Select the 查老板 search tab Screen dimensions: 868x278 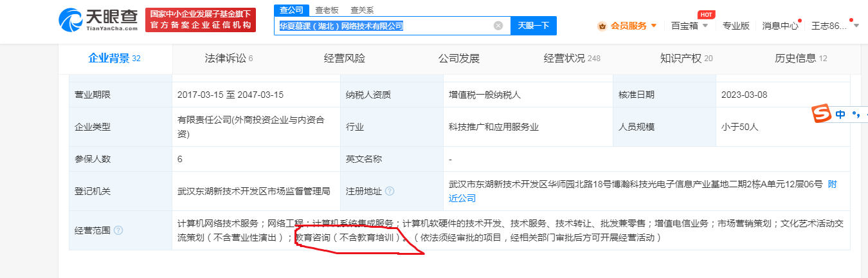point(326,10)
